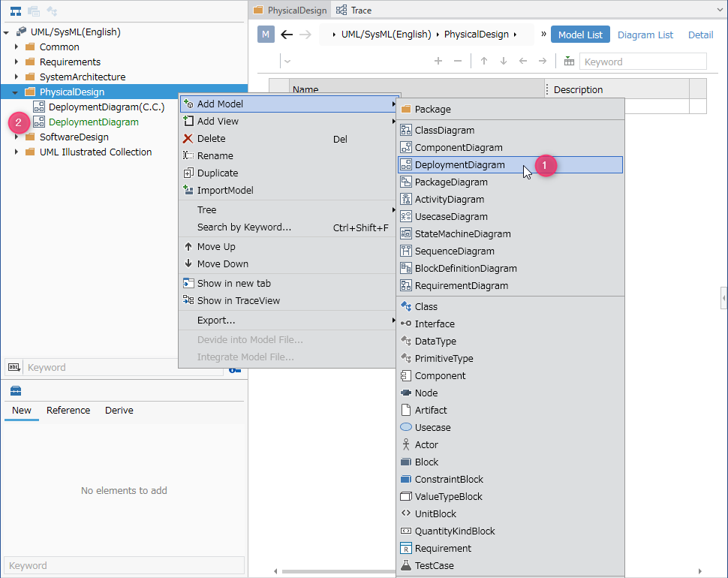Click PhysicalDesign in the breadcrumb
This screenshot has height=578, width=728.
click(477, 35)
